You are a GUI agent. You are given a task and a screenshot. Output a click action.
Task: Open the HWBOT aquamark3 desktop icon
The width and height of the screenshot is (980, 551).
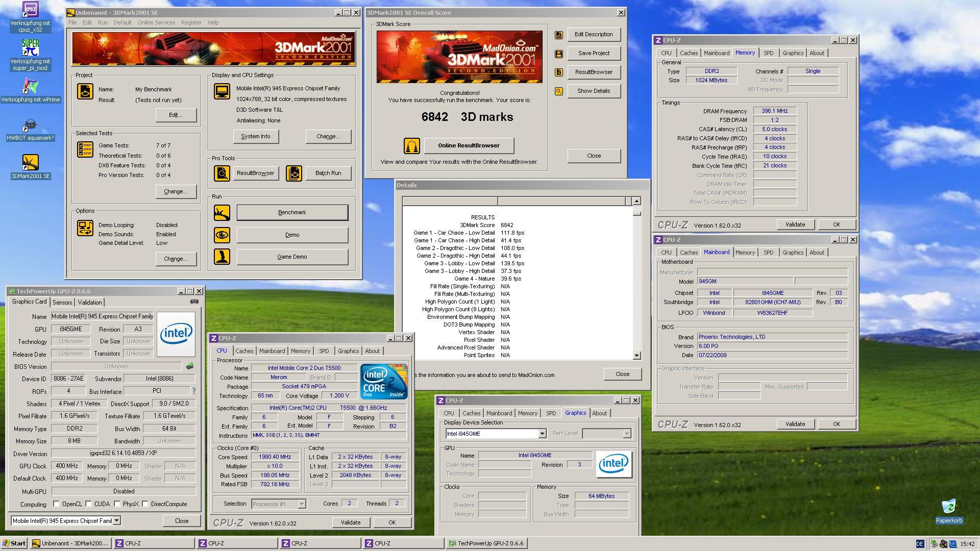point(30,129)
